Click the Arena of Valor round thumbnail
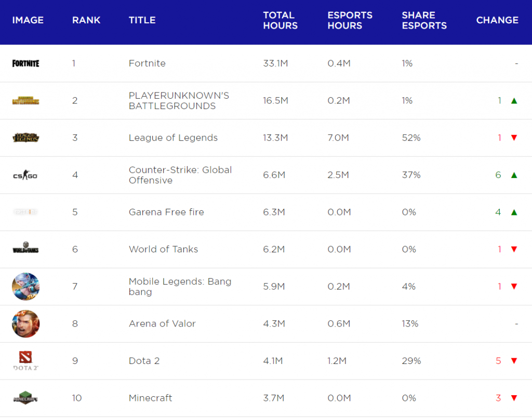The image size is (532, 418). [26, 323]
